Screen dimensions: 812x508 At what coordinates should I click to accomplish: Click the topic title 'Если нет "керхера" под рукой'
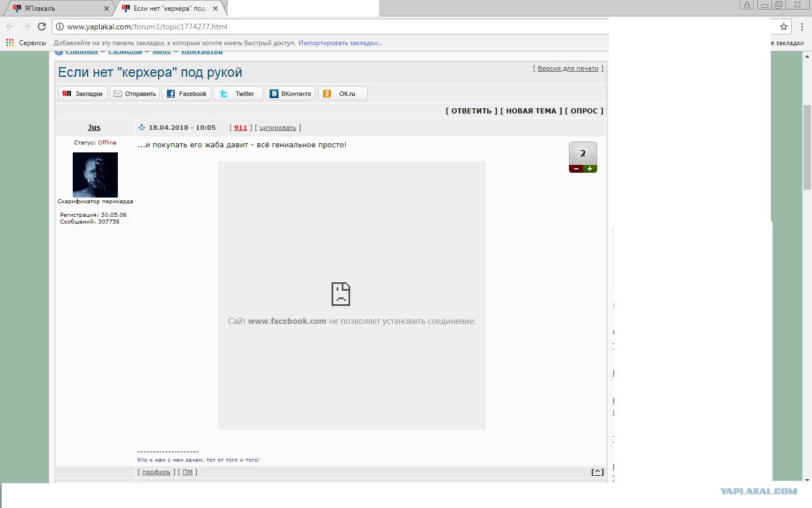[150, 72]
